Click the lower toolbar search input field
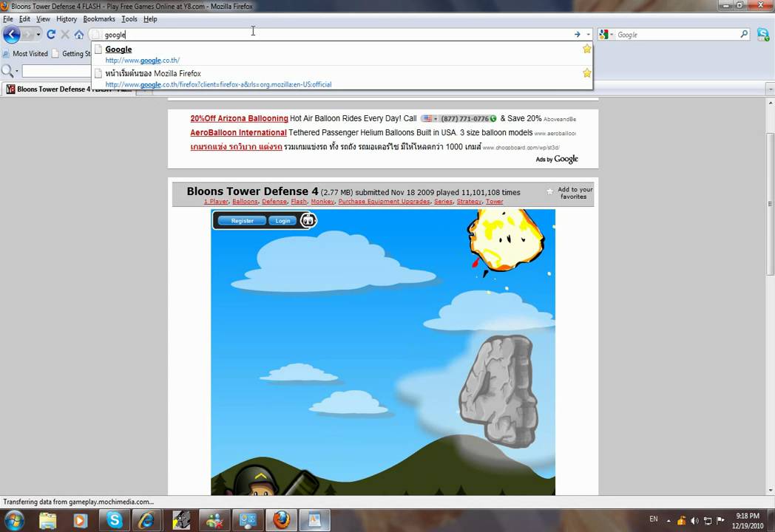 coord(56,71)
